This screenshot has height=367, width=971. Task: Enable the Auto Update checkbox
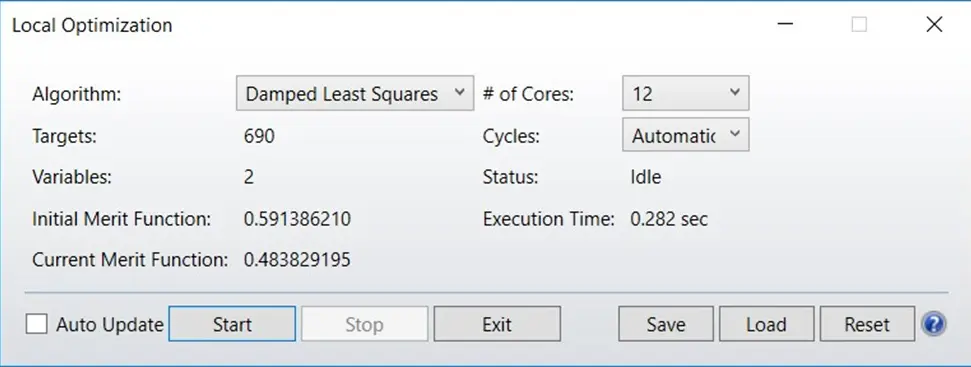[37, 324]
